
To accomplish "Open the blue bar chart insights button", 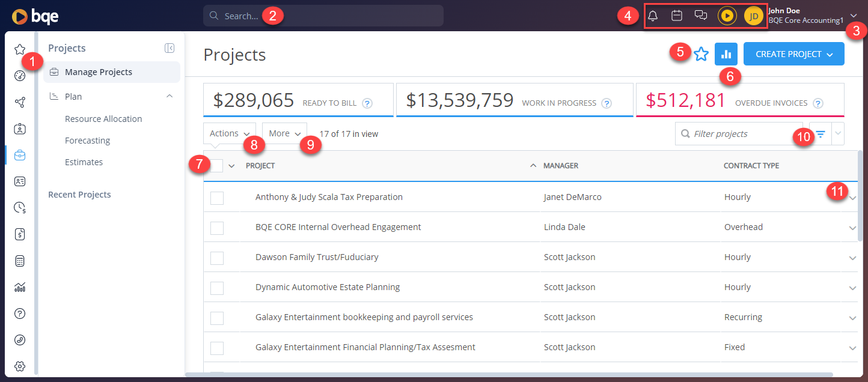I will [726, 54].
